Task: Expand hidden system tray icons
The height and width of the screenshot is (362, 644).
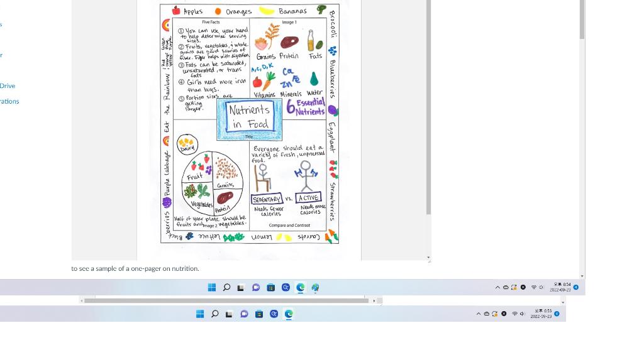Action: point(498,287)
